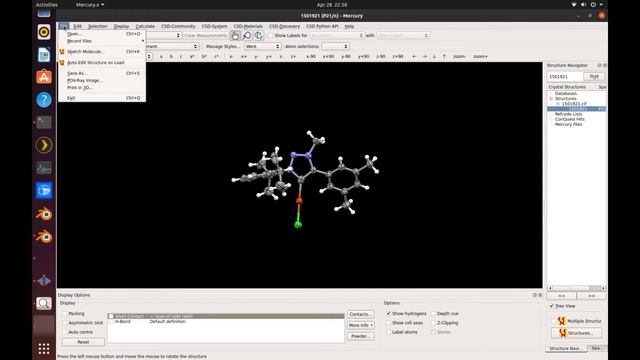Enable the Depth cue checkbox
Screen dimensions: 640x360
tap(433, 313)
